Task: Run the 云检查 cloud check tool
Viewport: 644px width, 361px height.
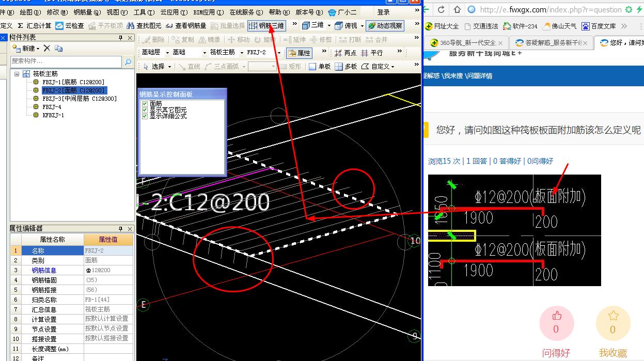Action: [x=70, y=25]
